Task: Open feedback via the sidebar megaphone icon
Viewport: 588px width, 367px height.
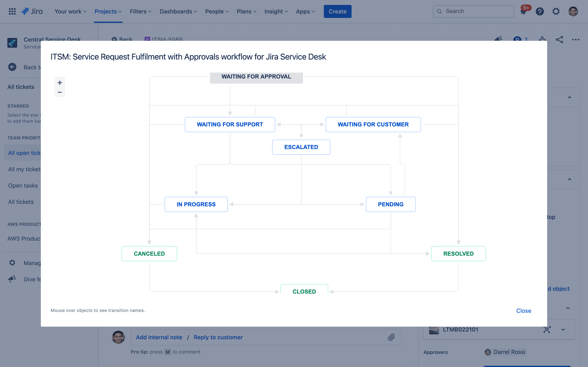Action: (12, 279)
